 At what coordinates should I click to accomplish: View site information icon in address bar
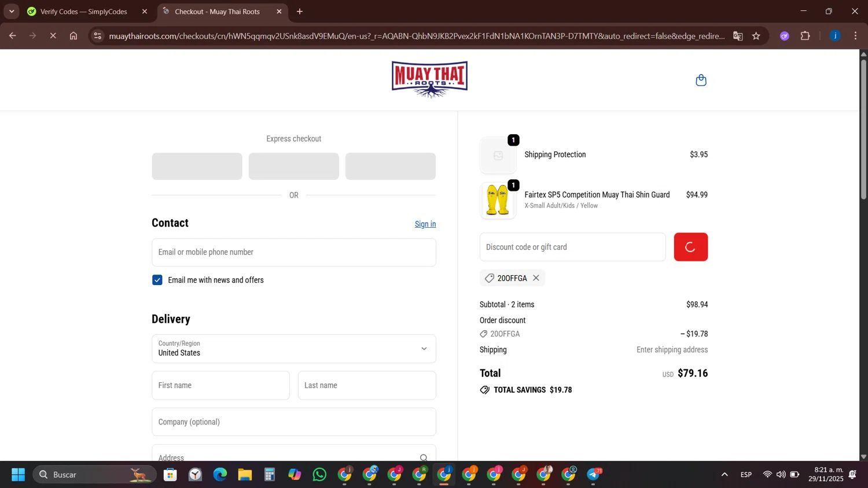point(98,36)
